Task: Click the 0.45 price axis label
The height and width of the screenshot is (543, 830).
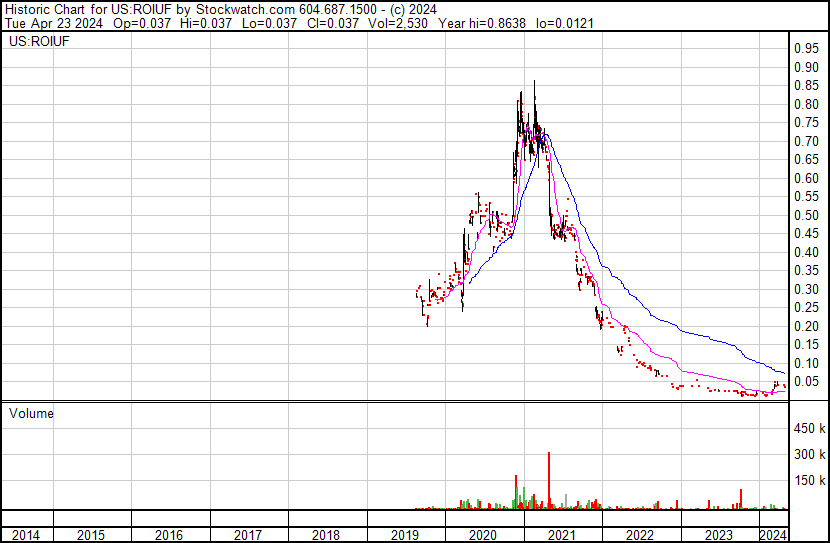Action: 806,233
